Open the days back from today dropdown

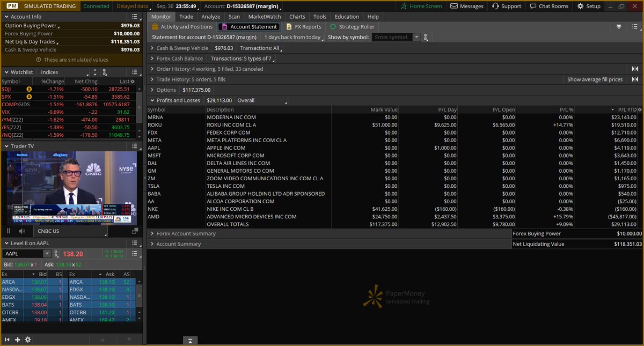click(x=294, y=38)
